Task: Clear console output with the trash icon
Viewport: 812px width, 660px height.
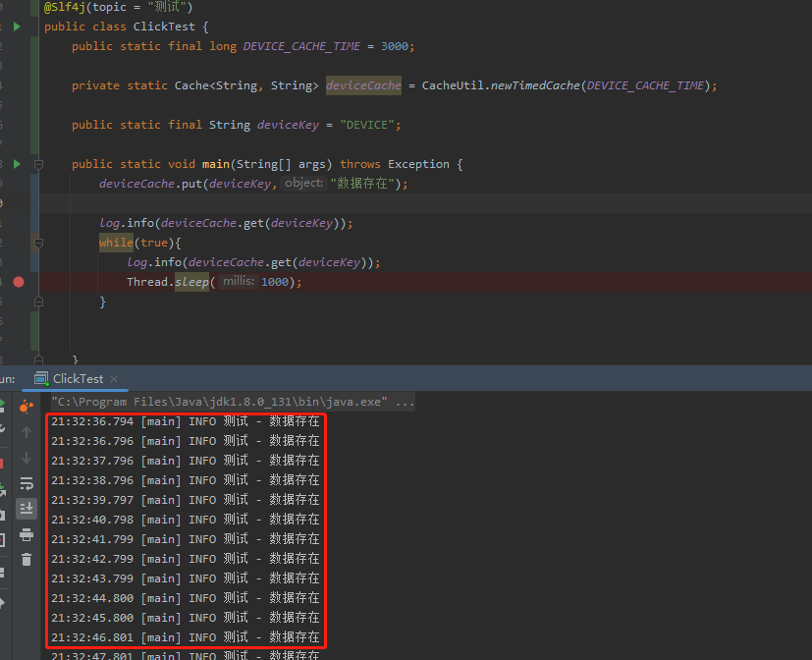Action: (27, 560)
